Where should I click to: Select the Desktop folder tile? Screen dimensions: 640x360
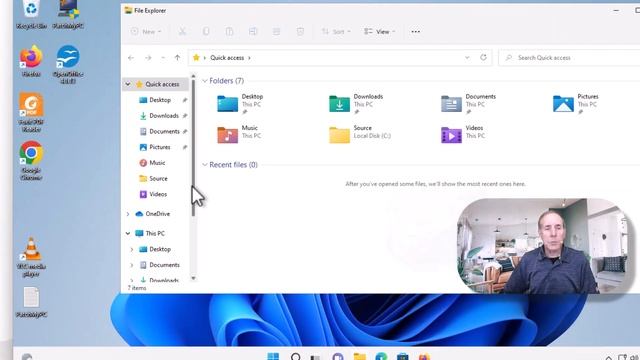pyautogui.click(x=241, y=104)
